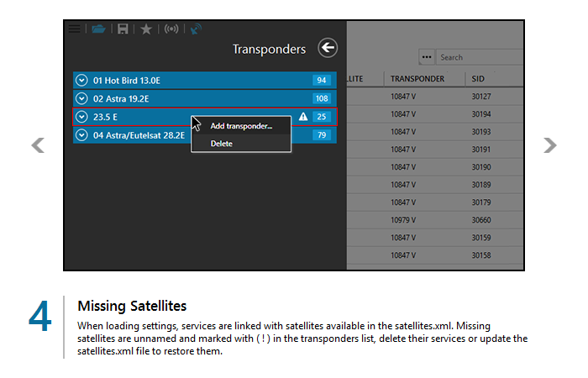Go to next slide with right arrow
The image size is (588, 378).
point(550,145)
